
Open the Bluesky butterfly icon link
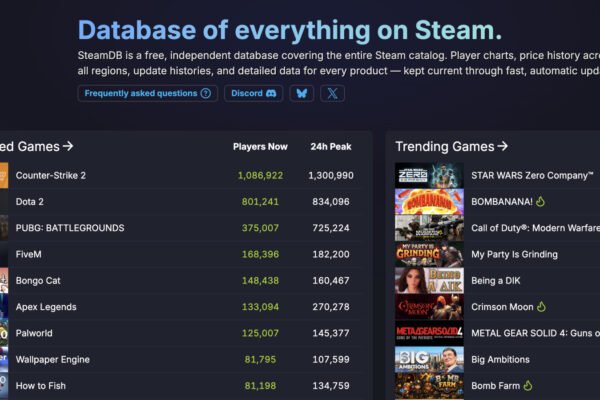tap(302, 93)
